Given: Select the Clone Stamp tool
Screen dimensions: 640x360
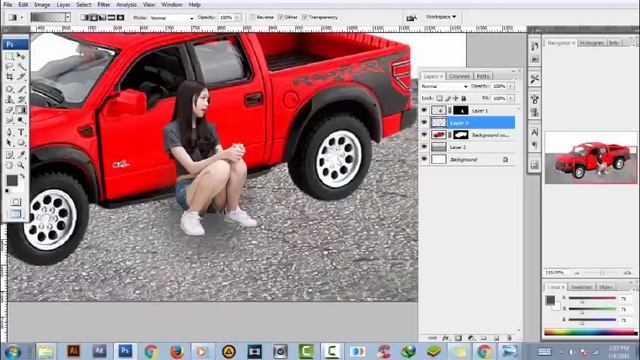Looking at the screenshot, I should (x=9, y=99).
